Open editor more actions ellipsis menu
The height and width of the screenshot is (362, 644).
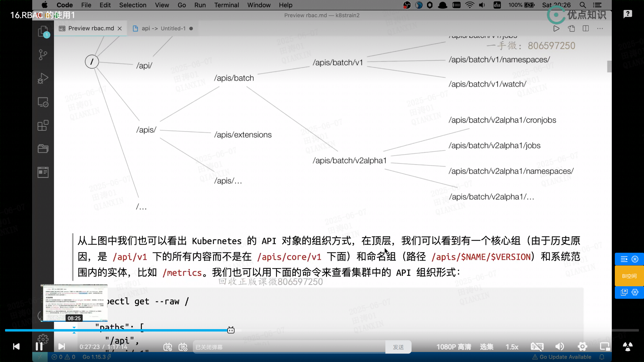point(600,28)
